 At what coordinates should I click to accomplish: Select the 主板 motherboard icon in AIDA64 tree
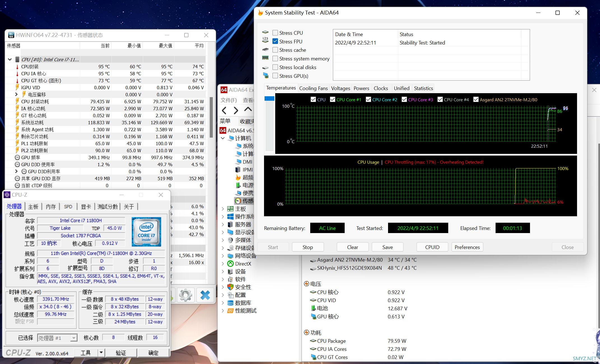(230, 209)
